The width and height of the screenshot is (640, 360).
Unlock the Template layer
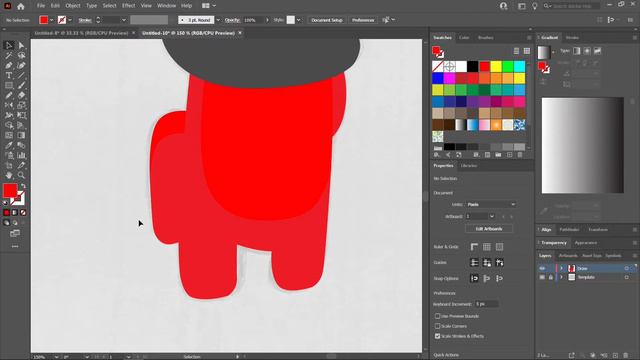551,277
